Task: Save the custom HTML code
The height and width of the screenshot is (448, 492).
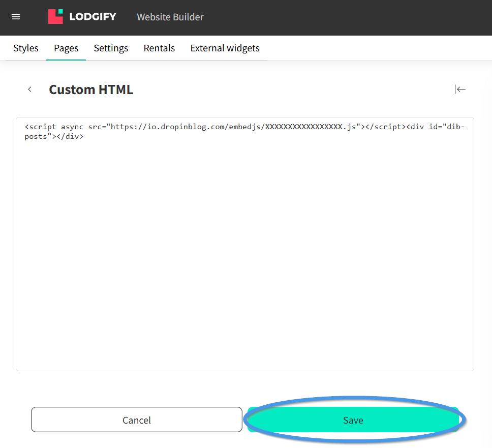Action: tap(353, 420)
